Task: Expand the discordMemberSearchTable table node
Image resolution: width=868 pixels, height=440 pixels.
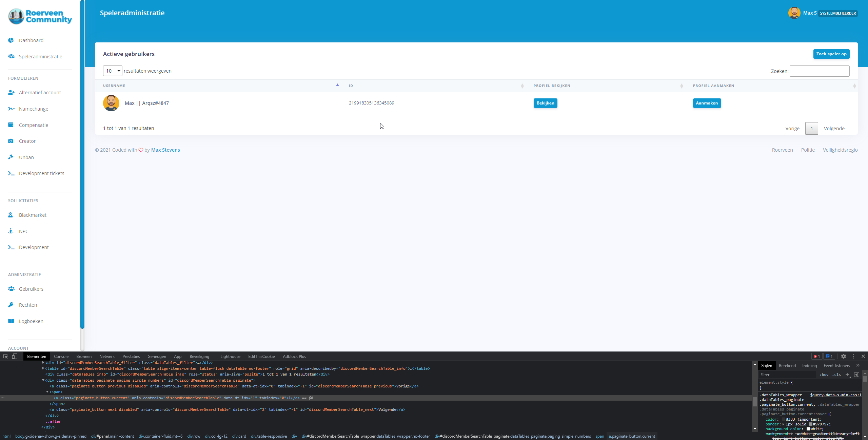Action: click(43, 368)
